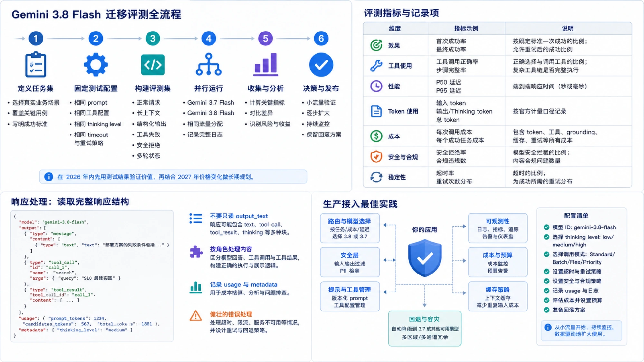Click the 不要只读 output_text heading
The image size is (644, 362).
[239, 216]
